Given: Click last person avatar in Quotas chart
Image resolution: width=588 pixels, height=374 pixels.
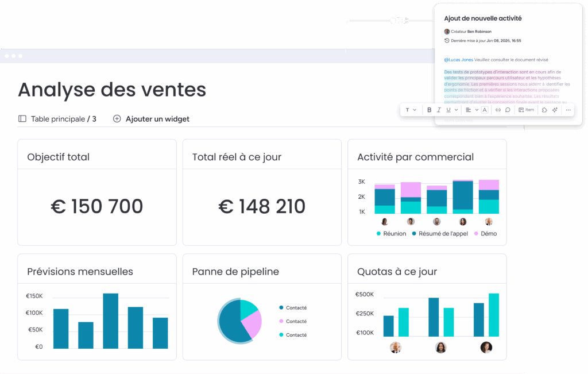Looking at the screenshot, I should pos(486,348).
